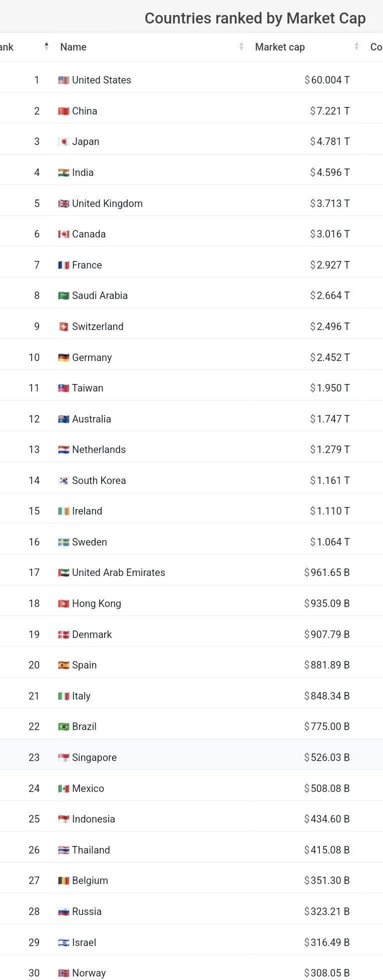383x980 pixels.
Task: Click the Switzerland flag icon
Action: (64, 326)
